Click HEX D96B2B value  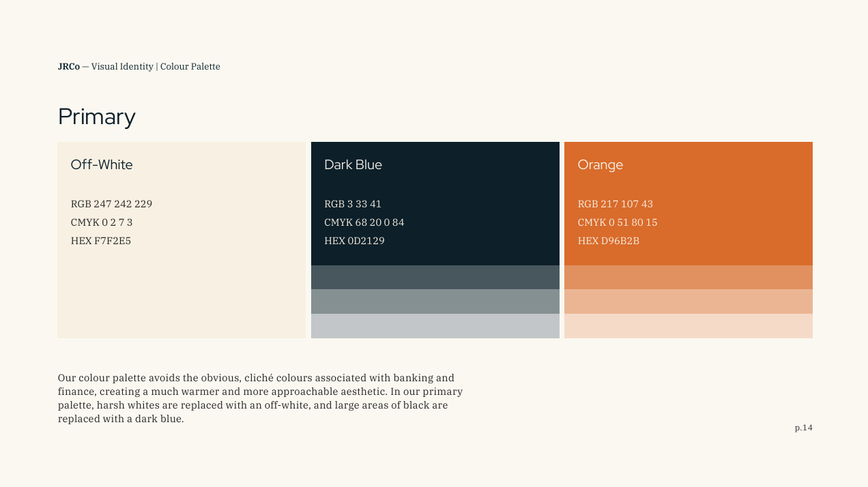609,241
